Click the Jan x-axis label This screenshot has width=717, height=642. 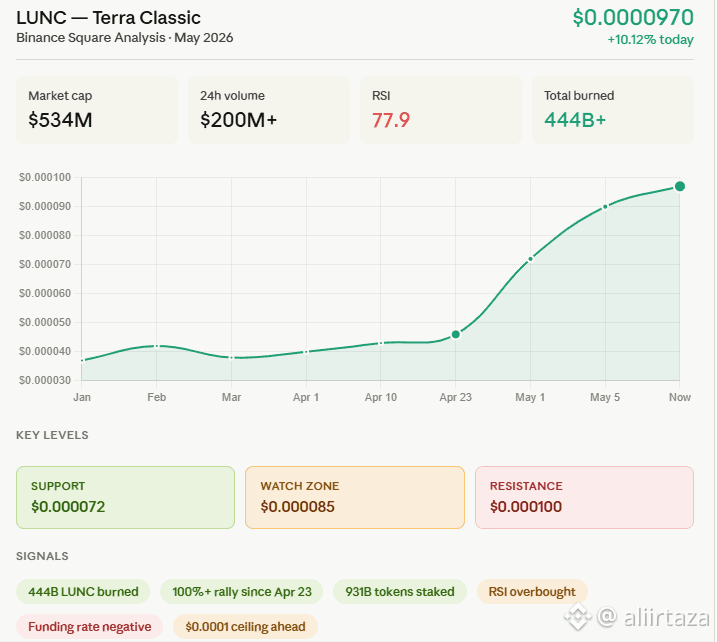click(x=82, y=397)
